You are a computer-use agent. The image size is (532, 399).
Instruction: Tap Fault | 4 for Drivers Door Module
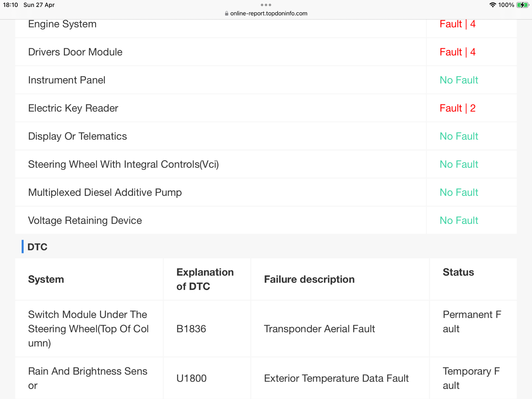click(458, 52)
